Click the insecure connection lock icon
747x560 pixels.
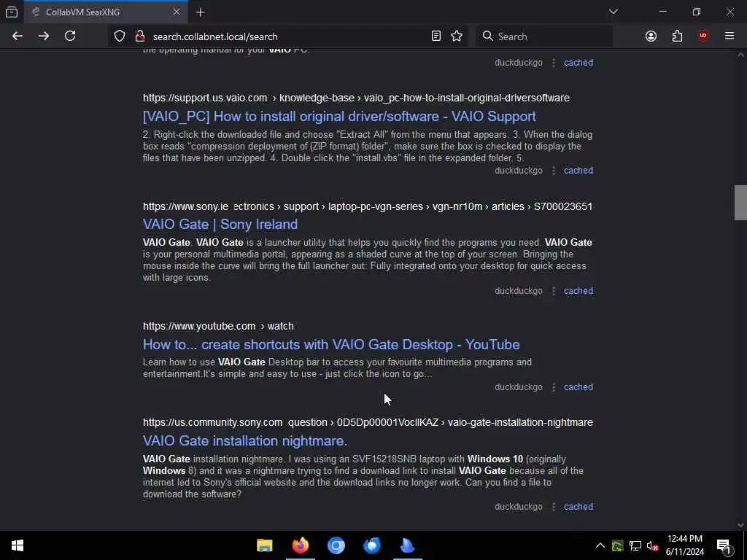[x=139, y=36]
